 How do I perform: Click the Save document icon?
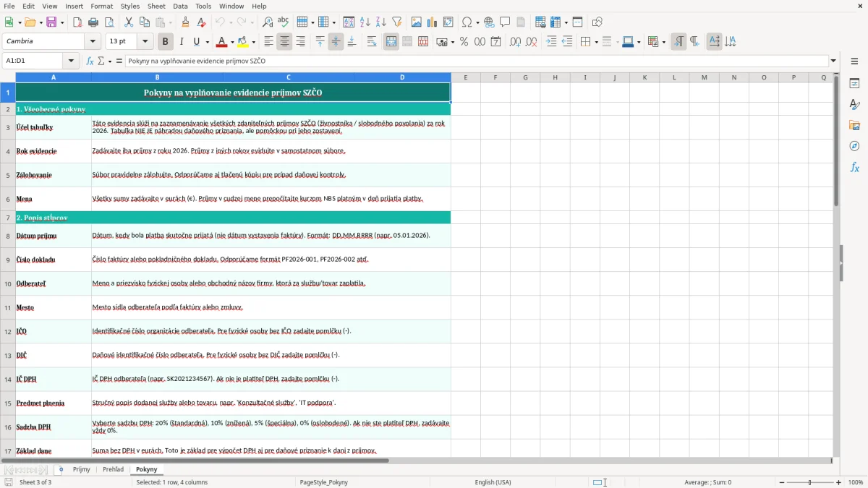(52, 22)
